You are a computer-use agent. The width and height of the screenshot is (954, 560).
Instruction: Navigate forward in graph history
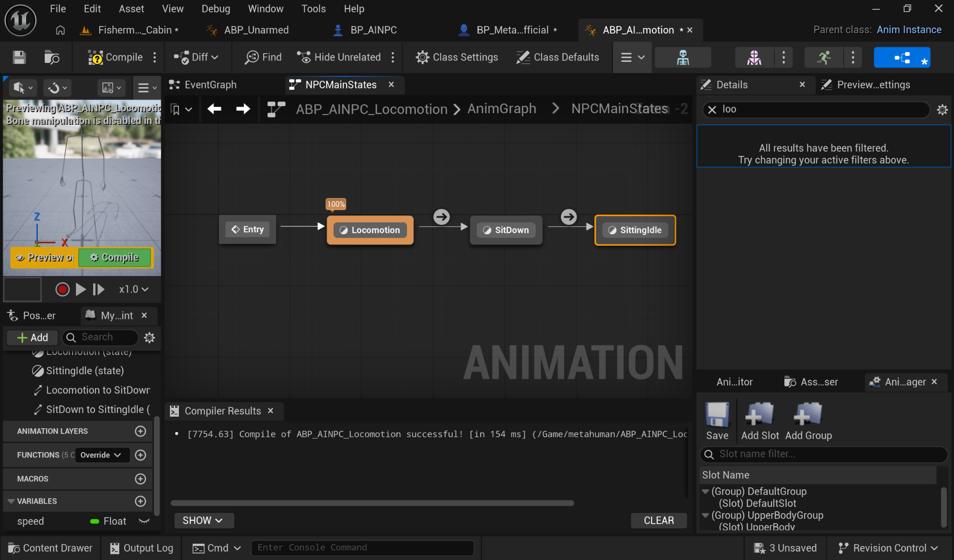tap(243, 109)
